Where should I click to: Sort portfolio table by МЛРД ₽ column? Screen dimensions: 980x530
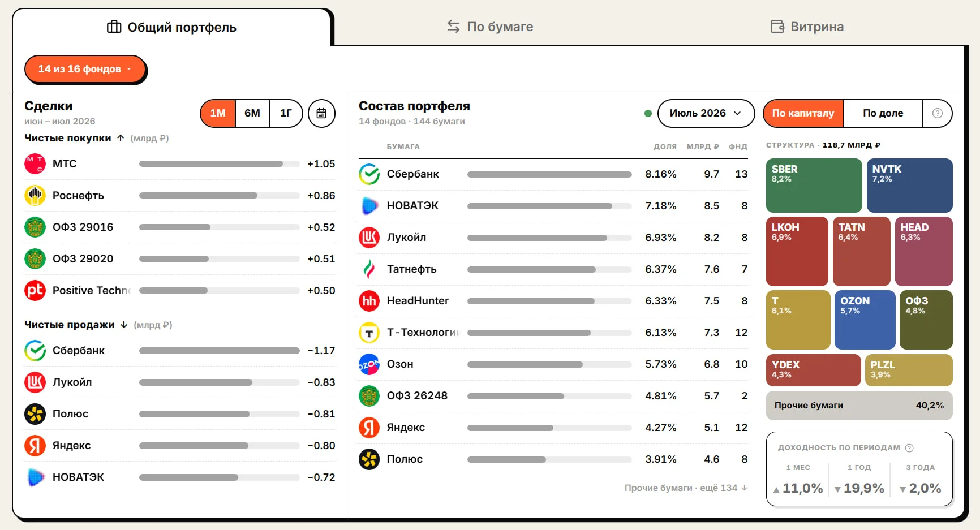703,146
